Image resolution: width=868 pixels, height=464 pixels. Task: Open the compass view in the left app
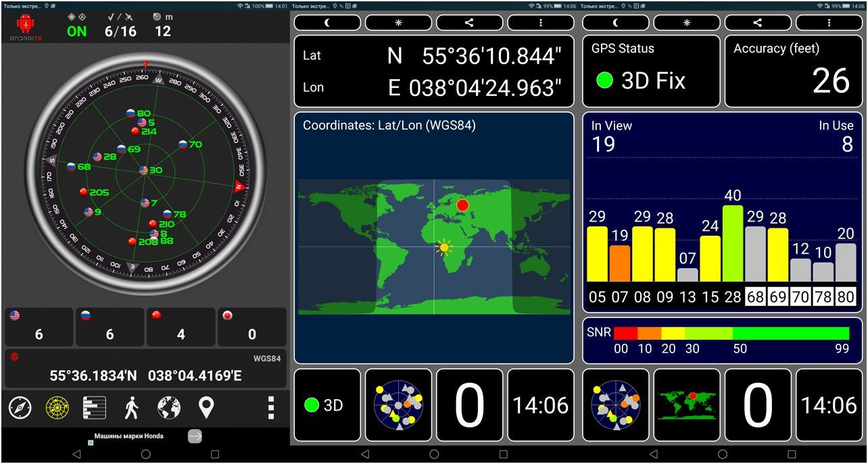pyautogui.click(x=20, y=408)
